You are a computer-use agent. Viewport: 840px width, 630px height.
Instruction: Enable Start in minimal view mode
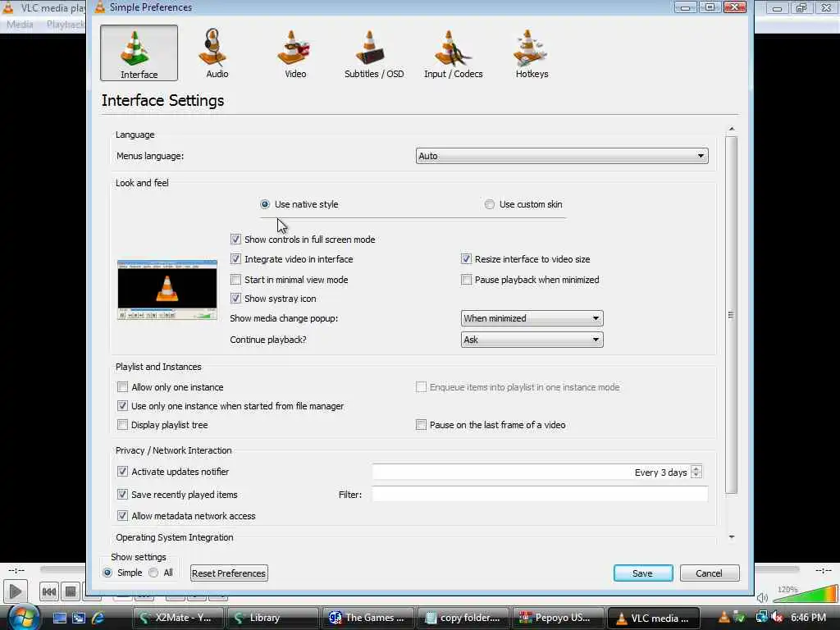[235, 279]
